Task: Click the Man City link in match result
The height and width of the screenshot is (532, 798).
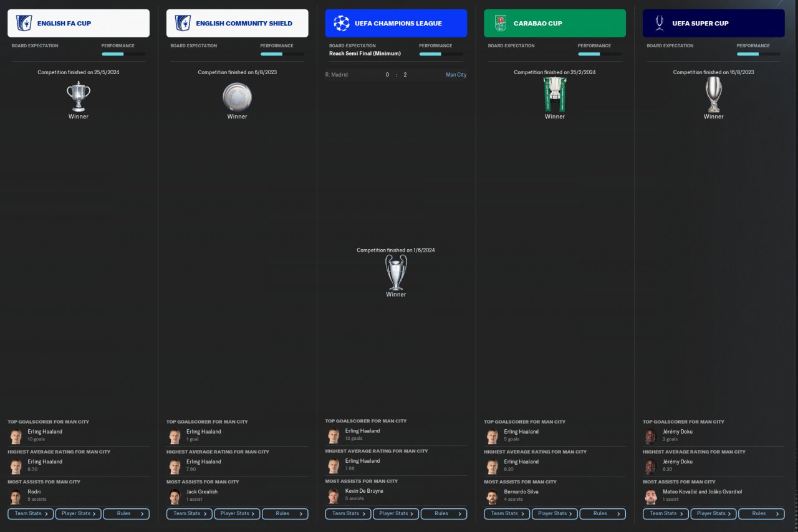Action: coord(456,75)
